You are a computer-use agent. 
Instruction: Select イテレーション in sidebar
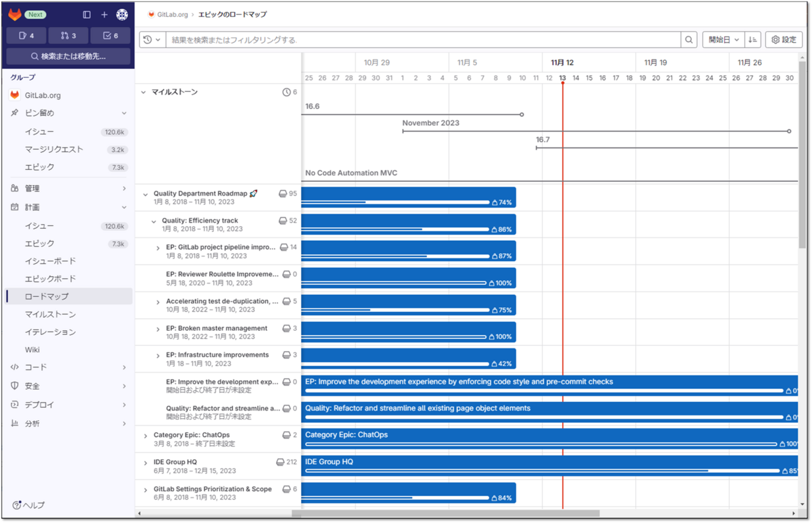(x=68, y=332)
